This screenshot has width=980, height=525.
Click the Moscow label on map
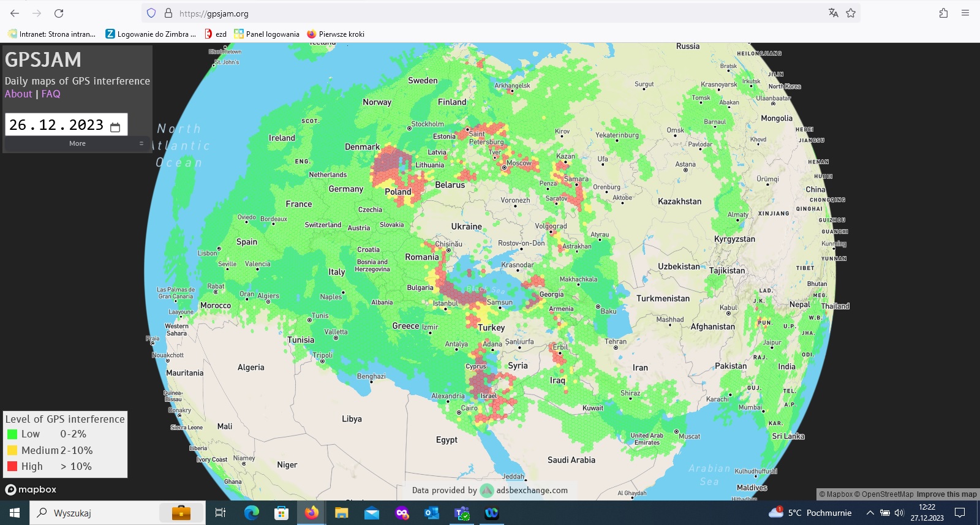(x=519, y=164)
